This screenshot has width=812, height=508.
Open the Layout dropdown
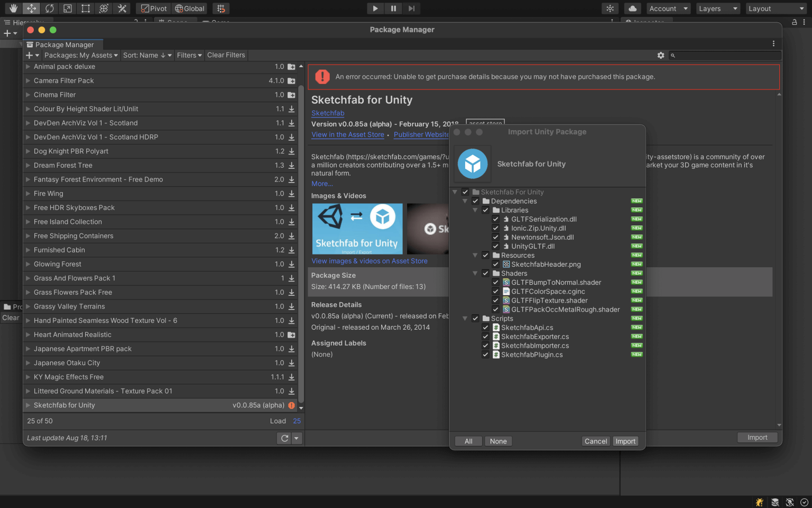[x=775, y=8]
